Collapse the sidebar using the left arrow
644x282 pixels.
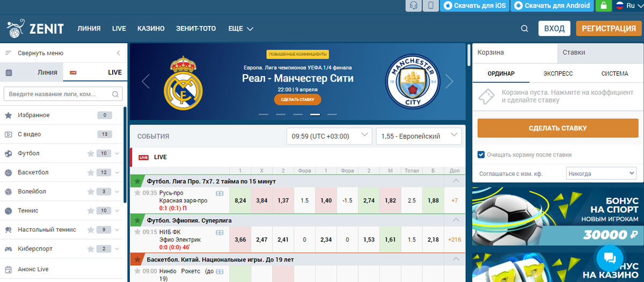(118, 53)
